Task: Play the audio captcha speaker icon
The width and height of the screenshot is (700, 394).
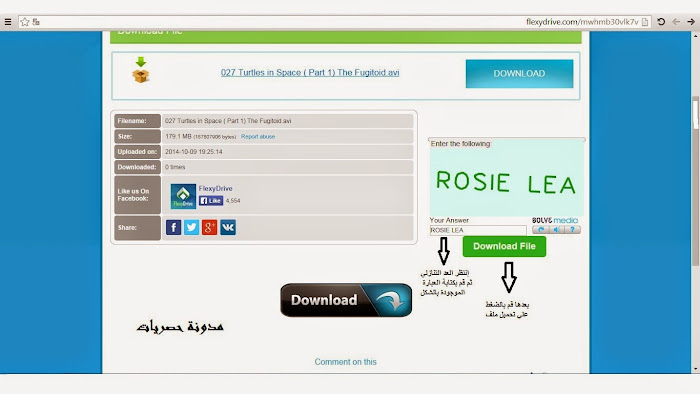Action: (x=557, y=230)
